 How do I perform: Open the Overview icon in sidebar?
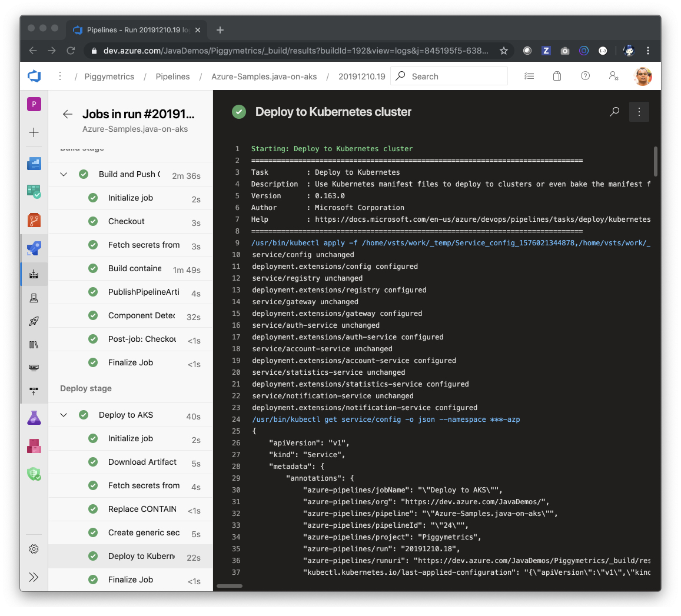tap(34, 164)
